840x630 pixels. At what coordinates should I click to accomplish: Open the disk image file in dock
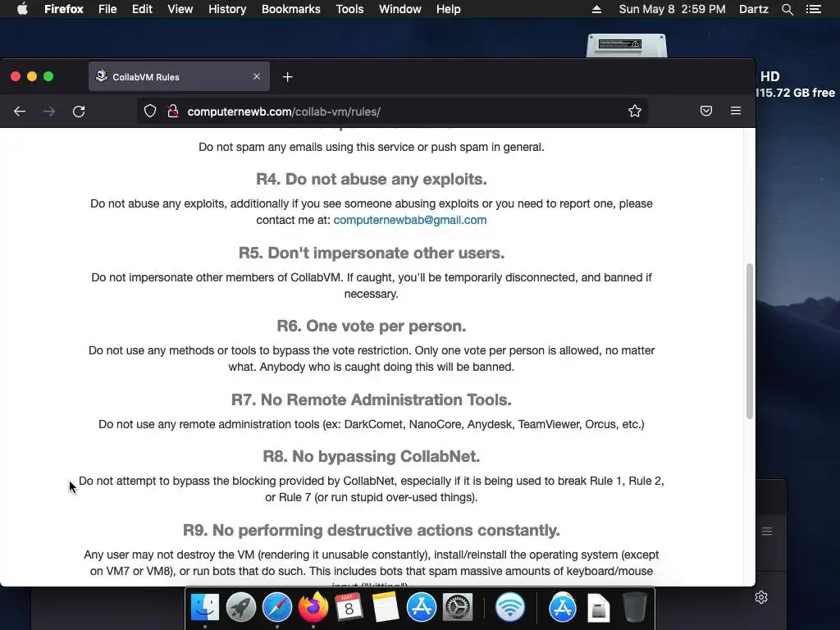598,608
